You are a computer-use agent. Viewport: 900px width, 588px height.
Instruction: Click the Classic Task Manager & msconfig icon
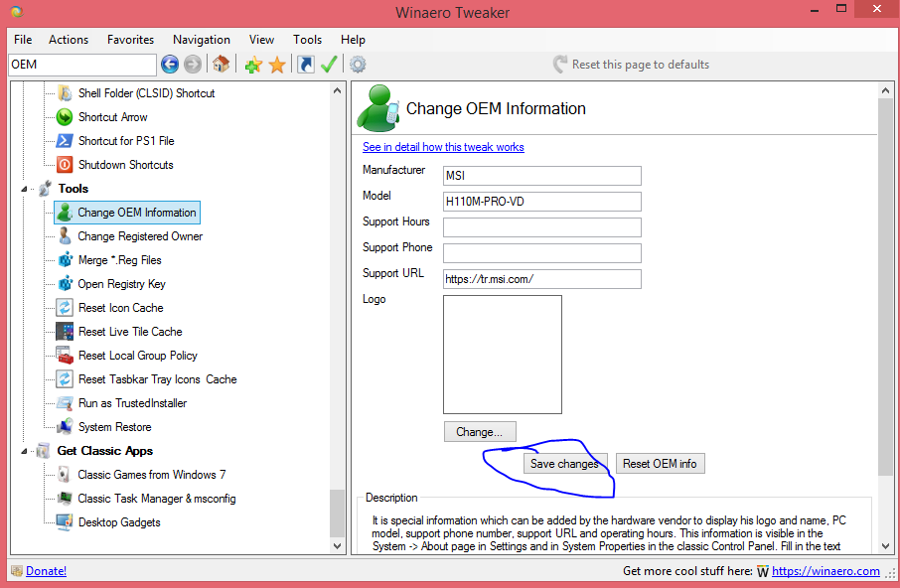[x=65, y=498]
